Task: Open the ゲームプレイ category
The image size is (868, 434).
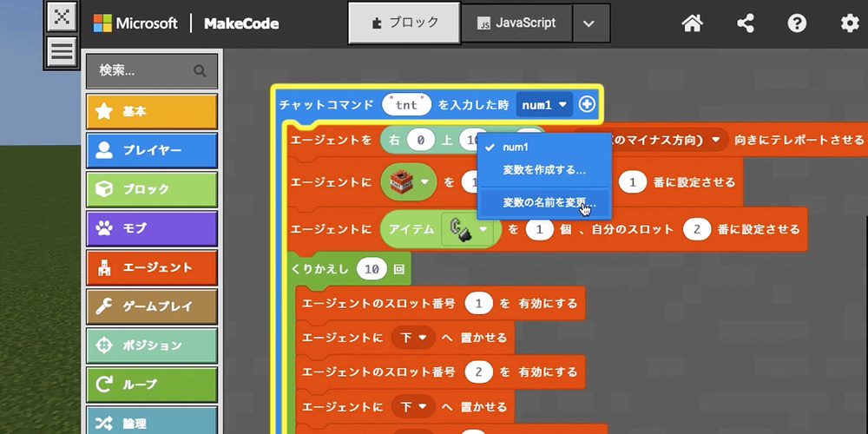Action: click(x=151, y=306)
